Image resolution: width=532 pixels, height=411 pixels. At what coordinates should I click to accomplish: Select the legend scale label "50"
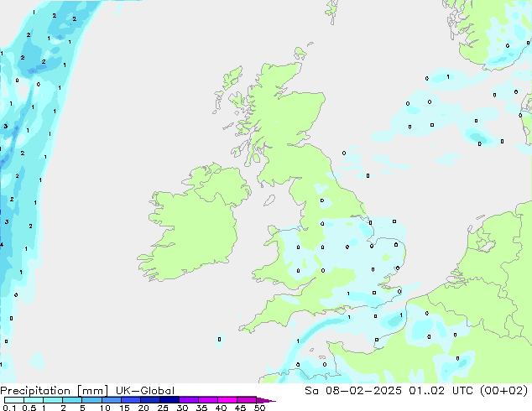click(x=259, y=408)
